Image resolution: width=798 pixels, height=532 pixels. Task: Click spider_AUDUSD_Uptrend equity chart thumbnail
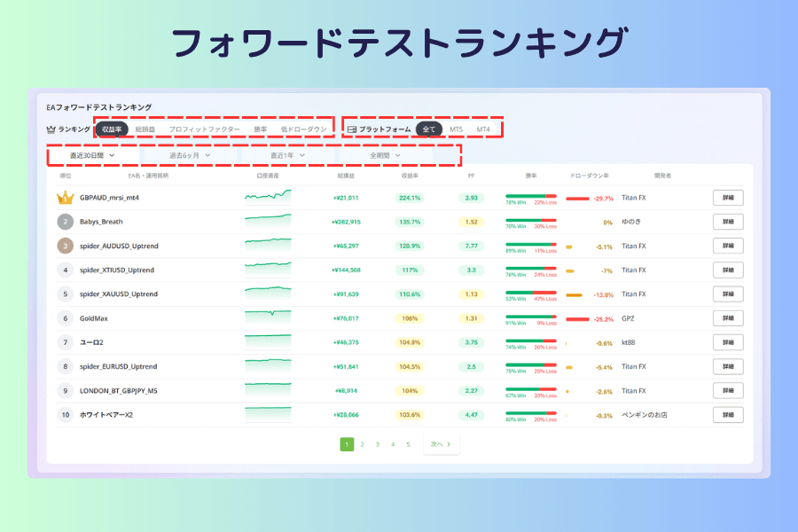(268, 246)
